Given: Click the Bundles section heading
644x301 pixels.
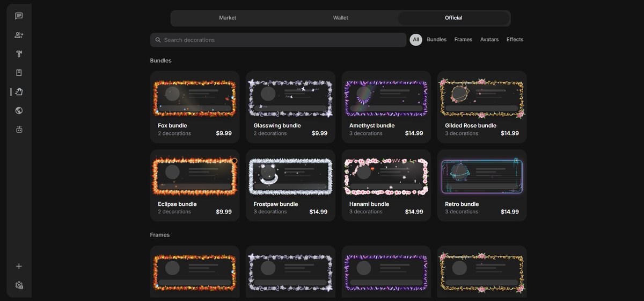Looking at the screenshot, I should (161, 61).
